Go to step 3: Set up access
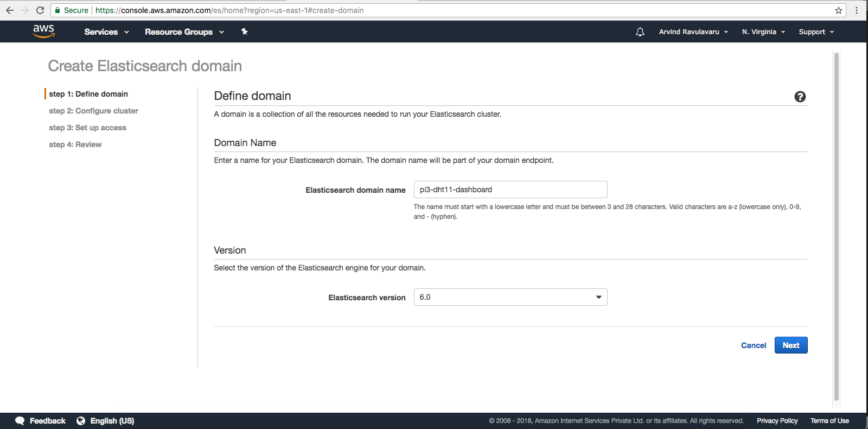Screen dimensions: 868x429 pyautogui.click(x=87, y=128)
